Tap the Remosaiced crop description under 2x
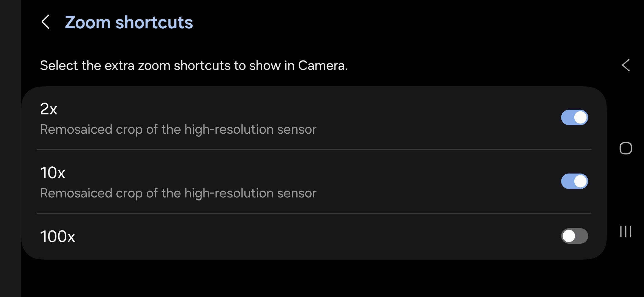644x297 pixels. point(178,129)
